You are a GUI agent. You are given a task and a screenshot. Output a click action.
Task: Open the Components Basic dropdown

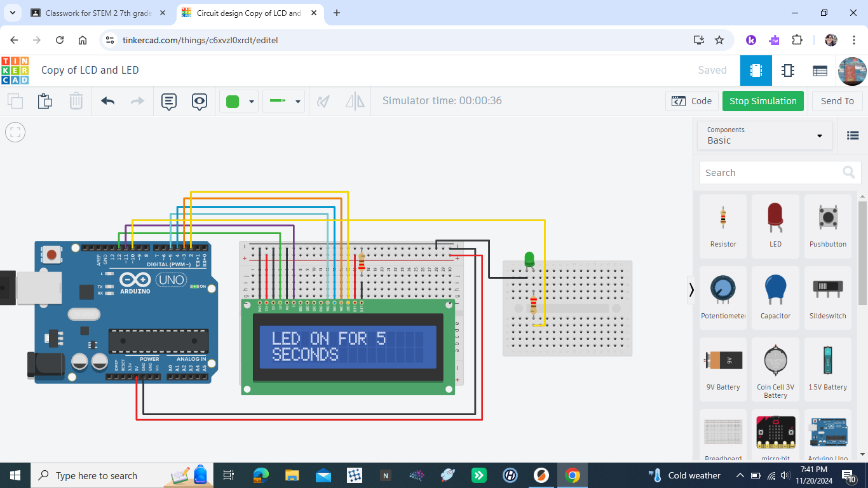point(764,135)
